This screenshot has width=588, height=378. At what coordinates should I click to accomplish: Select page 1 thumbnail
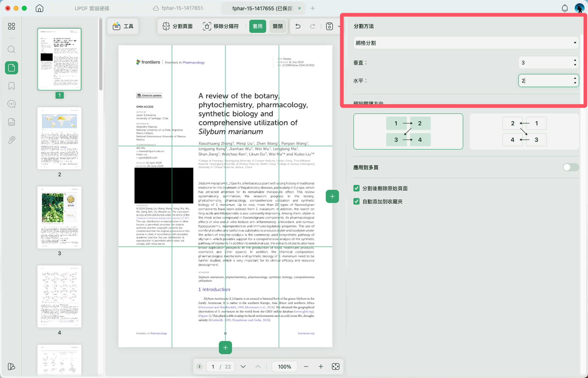pyautogui.click(x=60, y=59)
